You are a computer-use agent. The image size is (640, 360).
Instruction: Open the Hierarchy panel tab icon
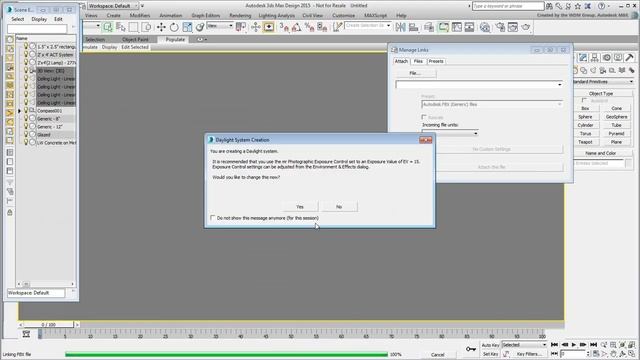(x=595, y=58)
